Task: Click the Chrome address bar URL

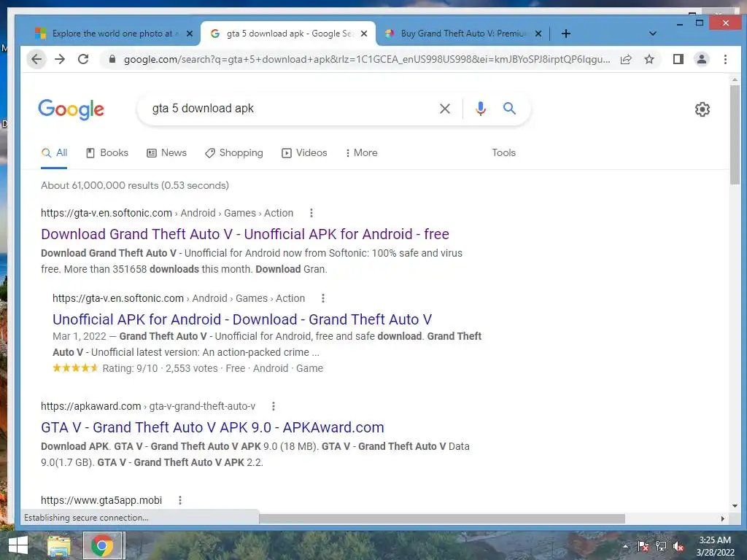Action: click(x=367, y=59)
